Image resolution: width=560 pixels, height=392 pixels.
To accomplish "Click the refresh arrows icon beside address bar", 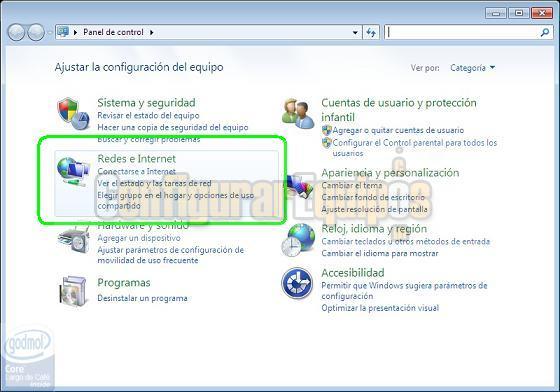I will coord(371,32).
